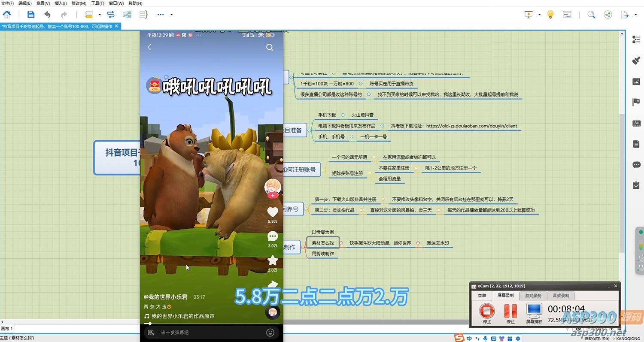Viewport: 644px width, 342px height.
Task: Open the comments bubble on the video
Action: (x=273, y=236)
